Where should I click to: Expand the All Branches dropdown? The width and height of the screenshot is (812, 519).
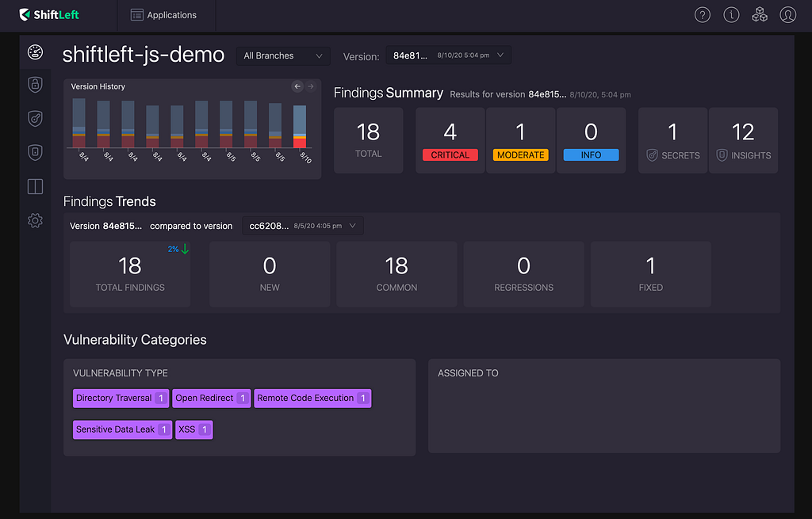tap(283, 56)
